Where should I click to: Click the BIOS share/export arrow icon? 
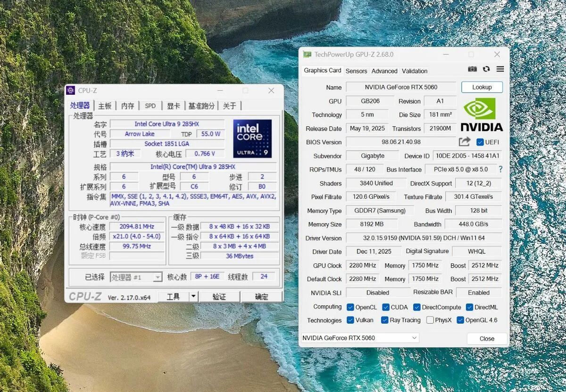(465, 142)
